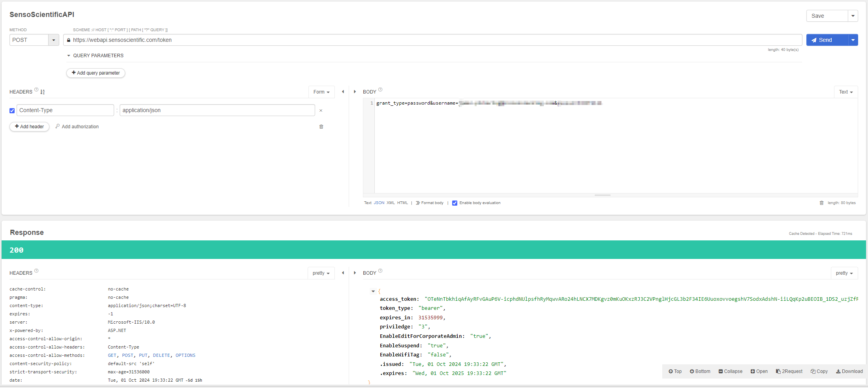Click the GET allowed method link
Viewport: 868px width, 388px height.
tap(112, 356)
